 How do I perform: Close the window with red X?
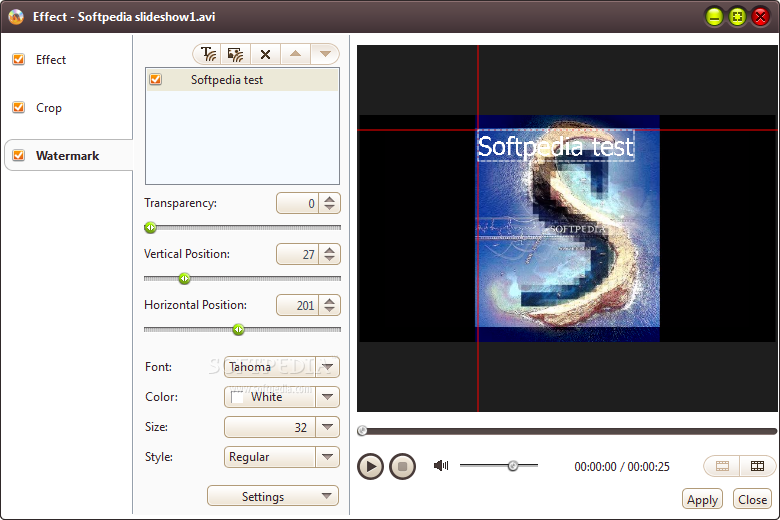(x=761, y=17)
